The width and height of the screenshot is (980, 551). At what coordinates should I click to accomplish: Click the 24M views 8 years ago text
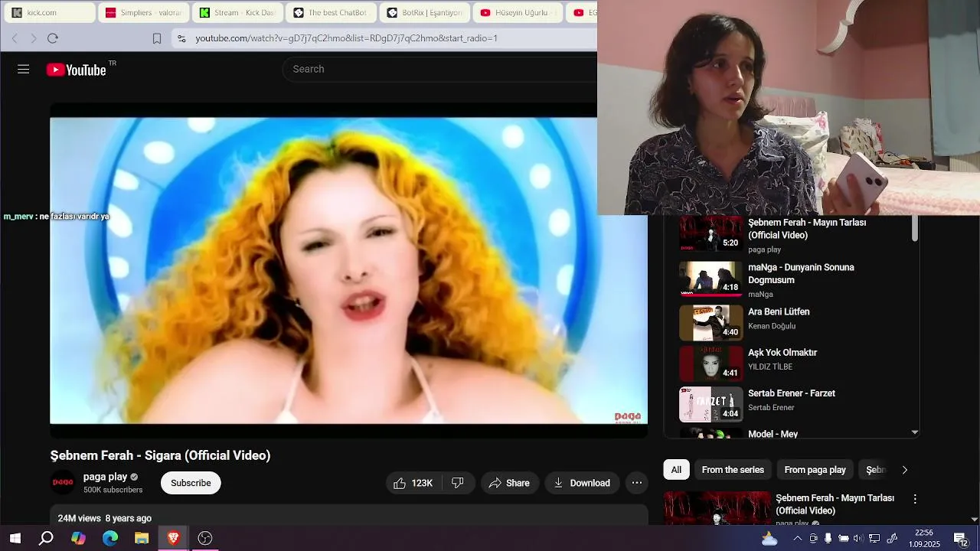(x=105, y=518)
